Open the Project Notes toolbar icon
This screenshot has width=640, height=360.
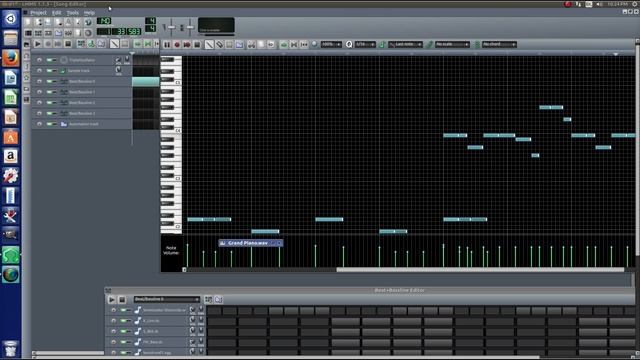point(78,33)
